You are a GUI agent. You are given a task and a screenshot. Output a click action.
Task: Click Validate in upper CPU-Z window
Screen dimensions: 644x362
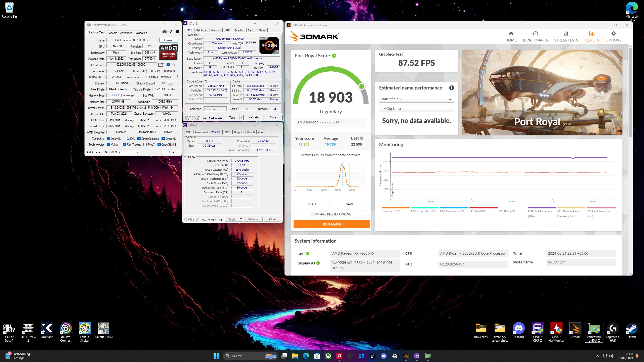click(254, 117)
